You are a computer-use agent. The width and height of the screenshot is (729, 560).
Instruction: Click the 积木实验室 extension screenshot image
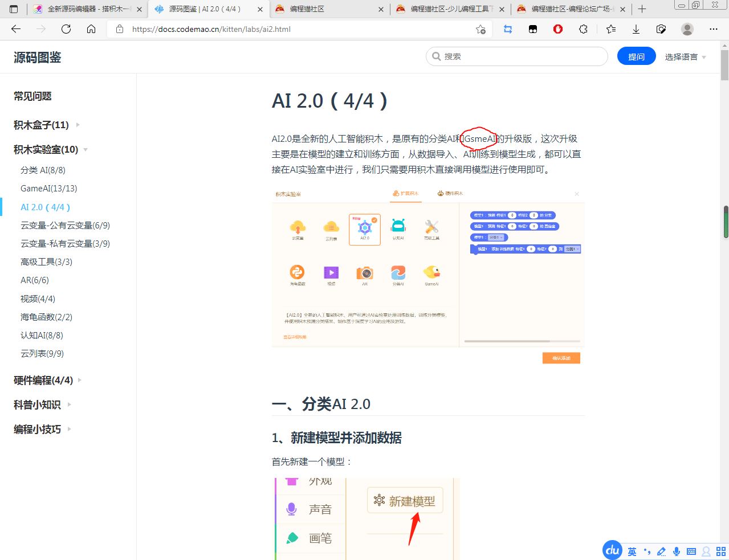[x=428, y=277]
